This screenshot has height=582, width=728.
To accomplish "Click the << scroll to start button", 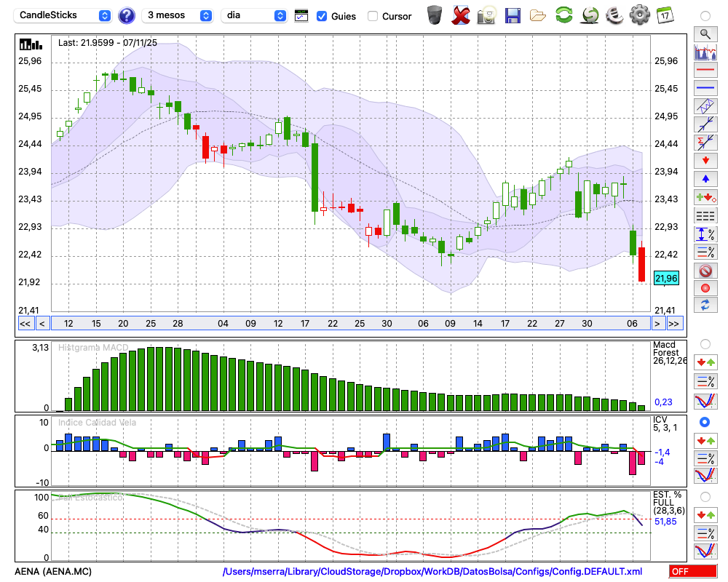I will click(25, 324).
